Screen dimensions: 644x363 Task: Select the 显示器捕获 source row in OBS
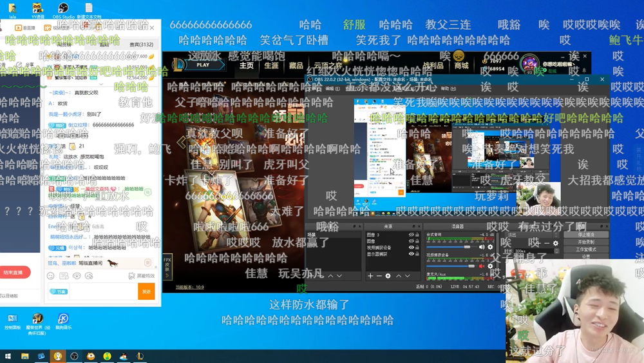point(393,254)
